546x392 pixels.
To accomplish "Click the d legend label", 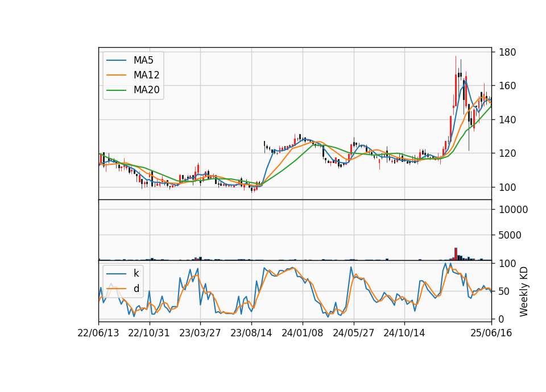I will [136, 289].
